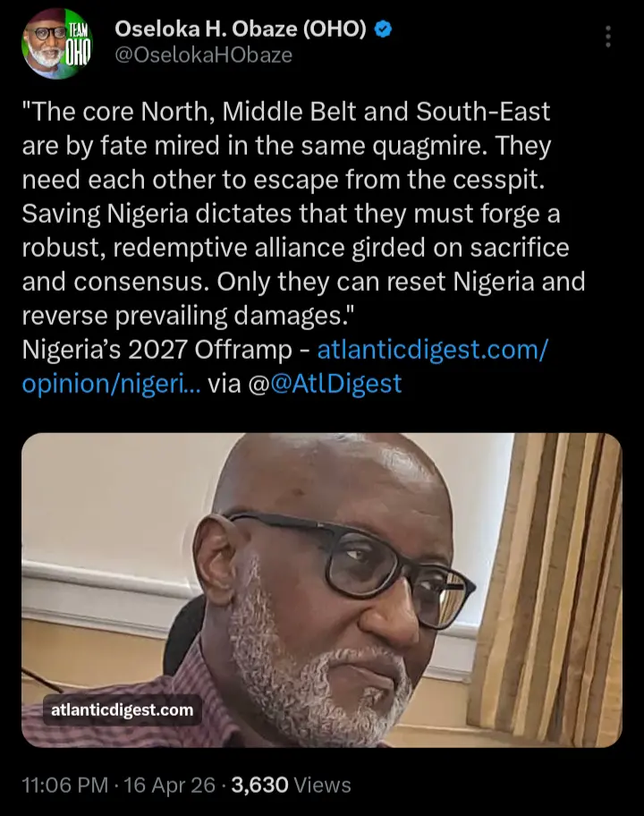Click the 11:06 PM timestamp
This screenshot has height=816, width=644.
point(65,785)
